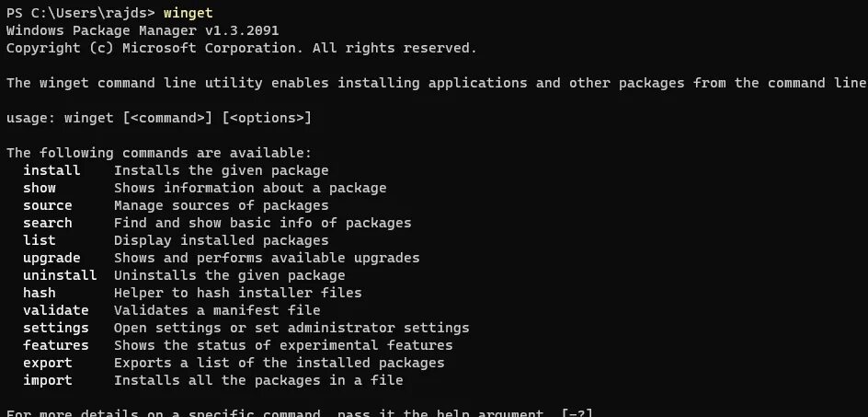Click the usage syntax line

[159, 118]
